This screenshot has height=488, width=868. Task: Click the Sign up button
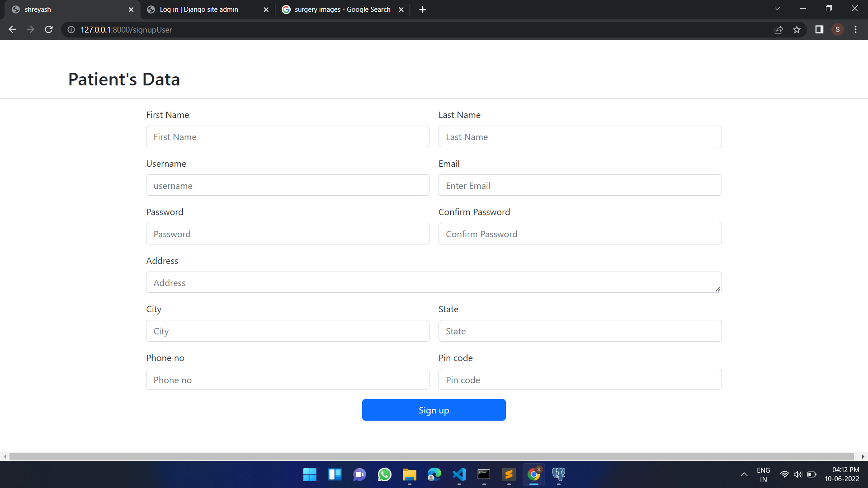pos(434,410)
